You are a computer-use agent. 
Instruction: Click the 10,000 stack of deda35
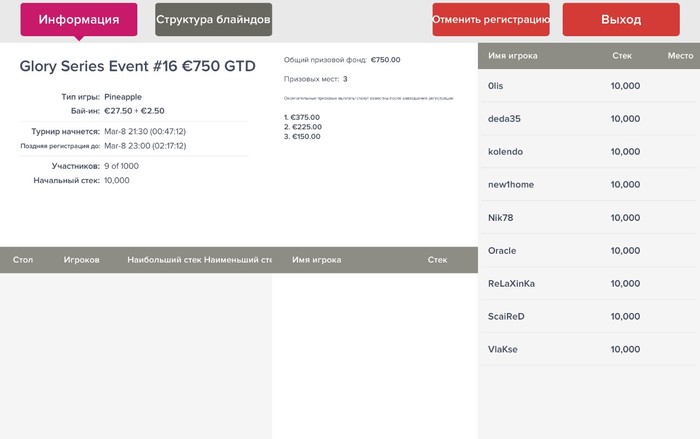625,119
